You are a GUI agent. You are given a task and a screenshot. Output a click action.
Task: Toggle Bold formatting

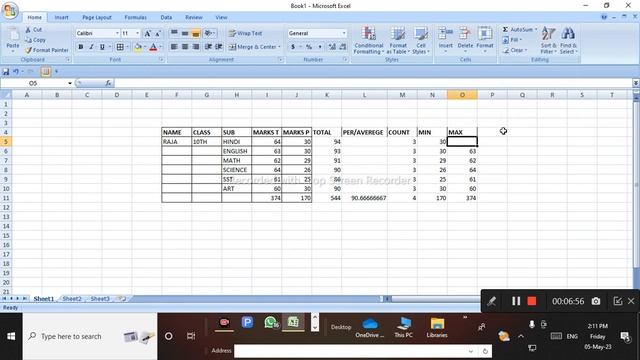pos(81,47)
